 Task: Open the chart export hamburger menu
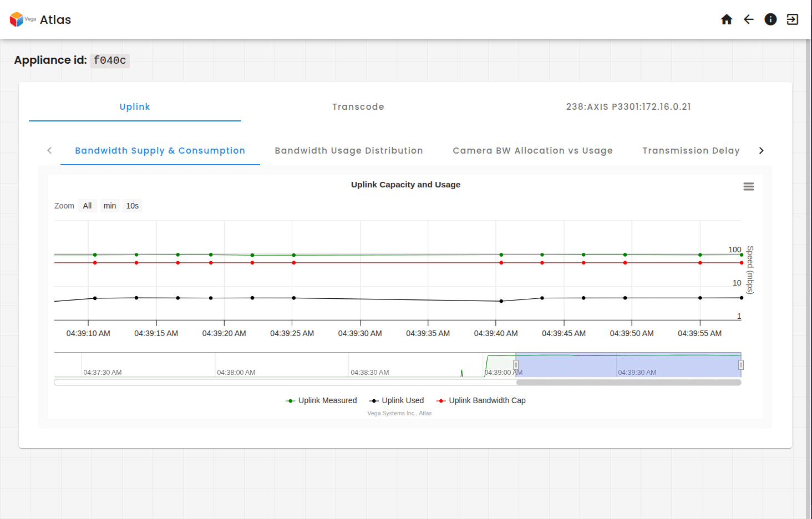click(748, 186)
